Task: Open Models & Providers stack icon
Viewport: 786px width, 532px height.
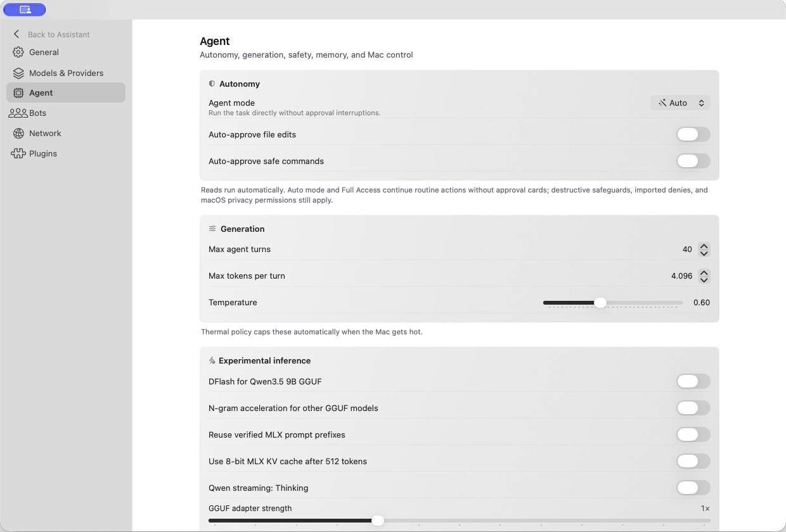Action: [x=18, y=73]
